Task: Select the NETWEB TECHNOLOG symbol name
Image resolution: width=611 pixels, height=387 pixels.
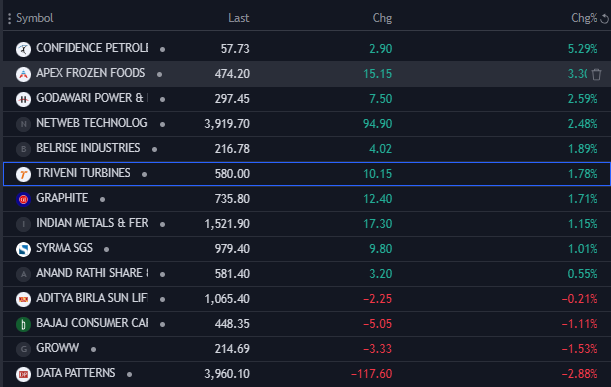Action: pyautogui.click(x=92, y=123)
